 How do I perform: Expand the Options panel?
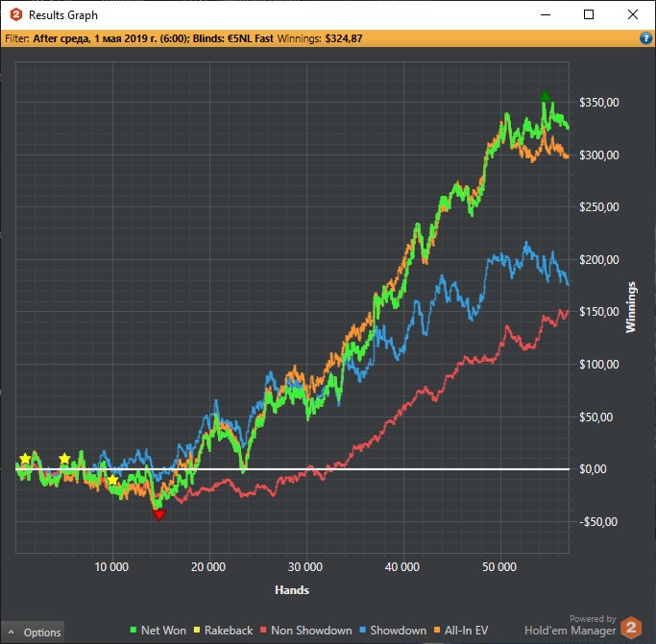[x=33, y=632]
